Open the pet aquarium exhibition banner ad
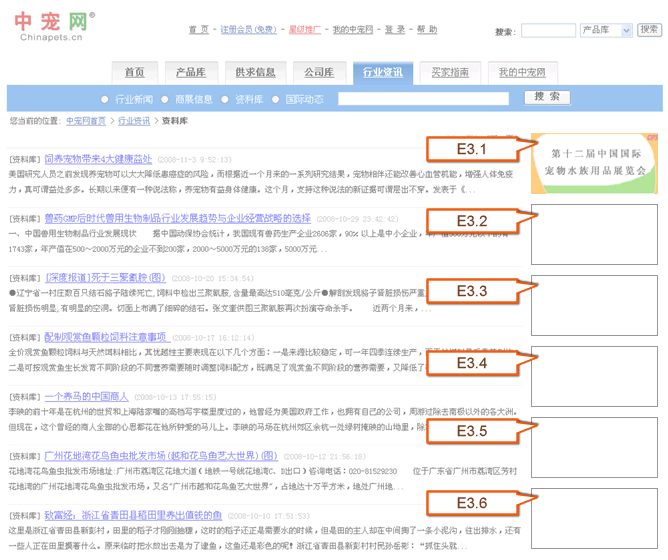Screen dimensions: 668x560 (x=596, y=163)
